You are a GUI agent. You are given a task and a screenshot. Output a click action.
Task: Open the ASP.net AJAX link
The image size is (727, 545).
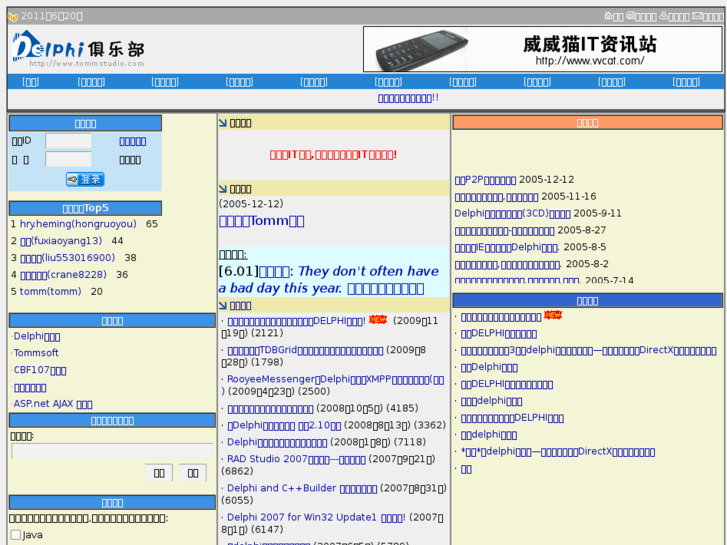coord(53,404)
